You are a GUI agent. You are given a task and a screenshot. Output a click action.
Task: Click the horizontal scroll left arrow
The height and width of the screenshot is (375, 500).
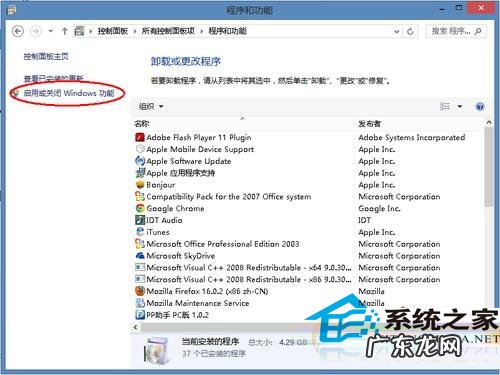pos(135,327)
